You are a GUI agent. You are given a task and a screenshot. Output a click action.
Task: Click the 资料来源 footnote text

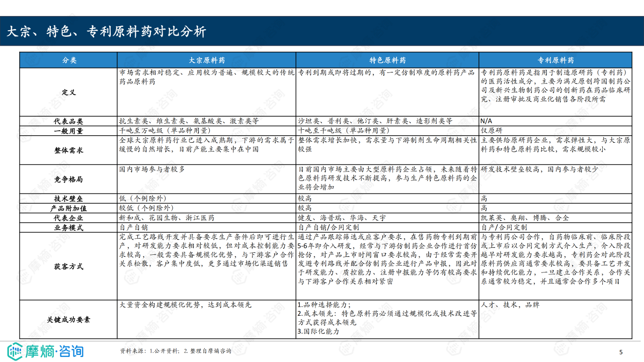(x=176, y=350)
